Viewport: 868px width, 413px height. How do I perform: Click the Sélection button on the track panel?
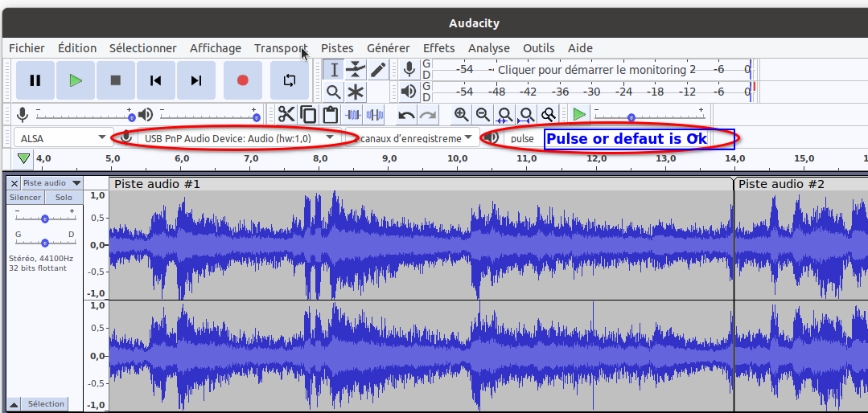pos(46,403)
